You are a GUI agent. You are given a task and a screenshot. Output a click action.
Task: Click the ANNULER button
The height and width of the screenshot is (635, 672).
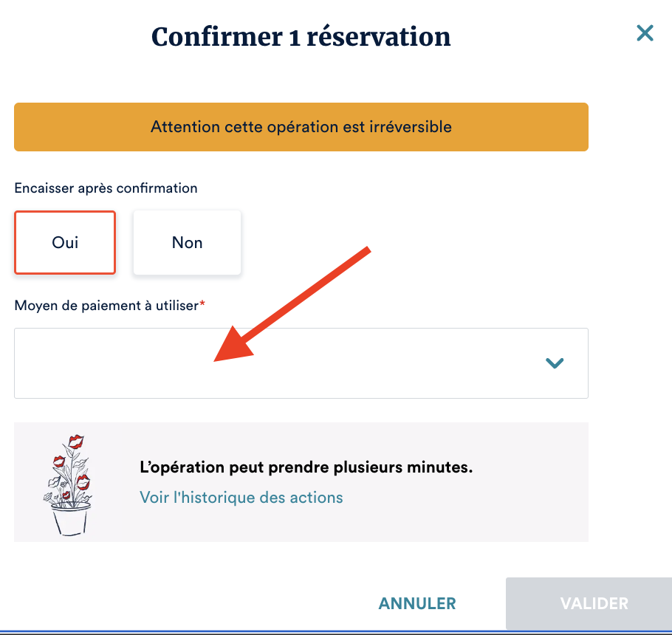coord(417,603)
